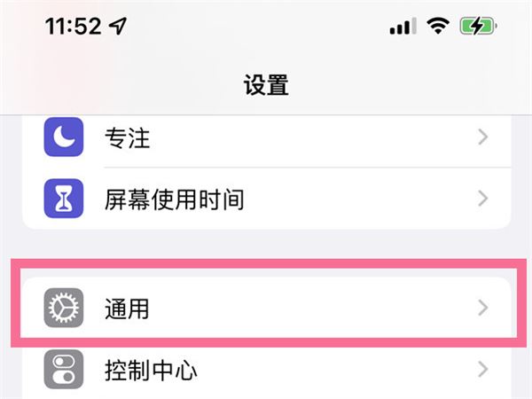The image size is (532, 399).
Task: Tap the chevron on the 屏幕使用时间 row
Action: (x=482, y=199)
